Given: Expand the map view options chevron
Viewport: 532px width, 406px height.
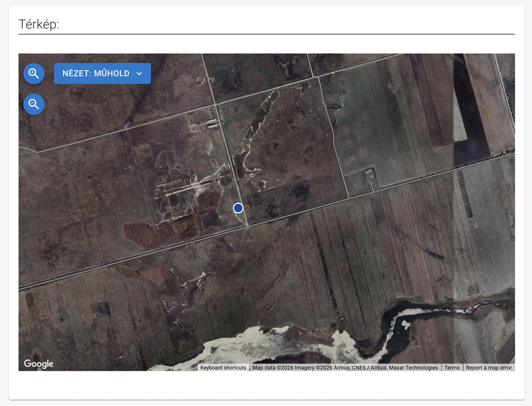Looking at the screenshot, I should [139, 73].
